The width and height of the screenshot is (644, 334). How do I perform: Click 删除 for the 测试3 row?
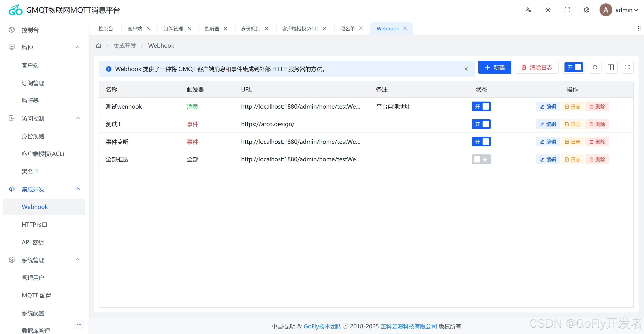[x=597, y=124]
